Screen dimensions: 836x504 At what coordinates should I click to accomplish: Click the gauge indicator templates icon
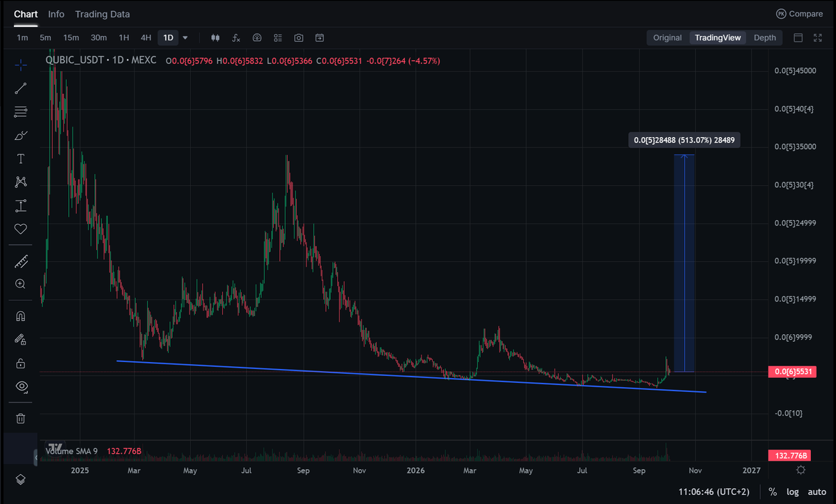coord(257,38)
